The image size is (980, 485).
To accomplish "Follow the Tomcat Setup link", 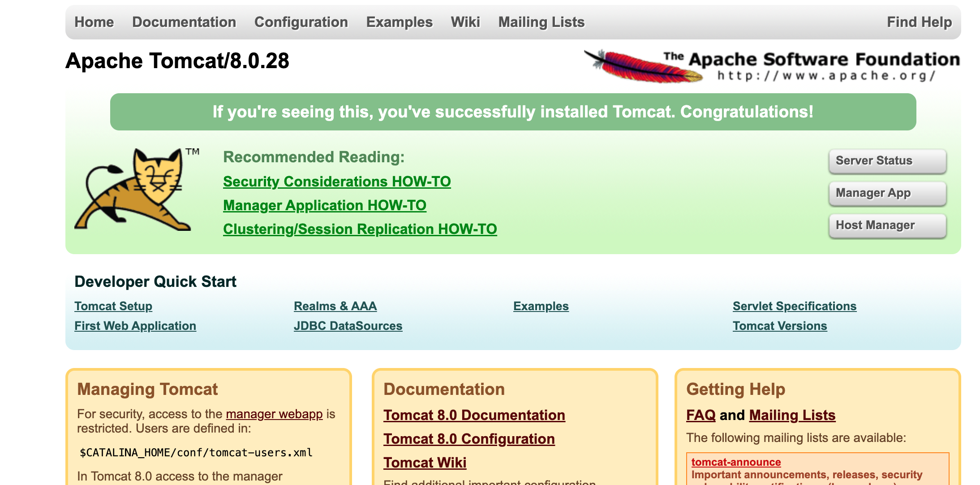I will 113,306.
